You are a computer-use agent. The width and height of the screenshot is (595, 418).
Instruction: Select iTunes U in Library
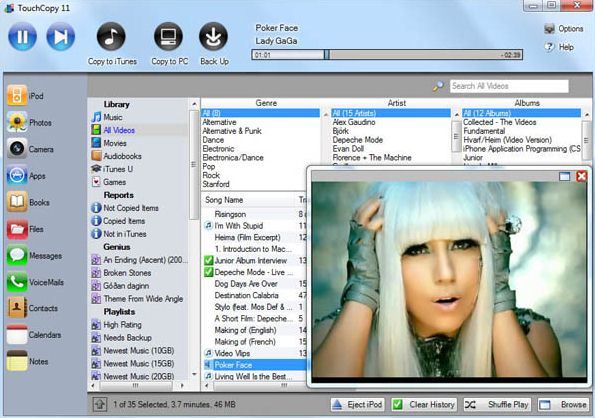tap(112, 169)
